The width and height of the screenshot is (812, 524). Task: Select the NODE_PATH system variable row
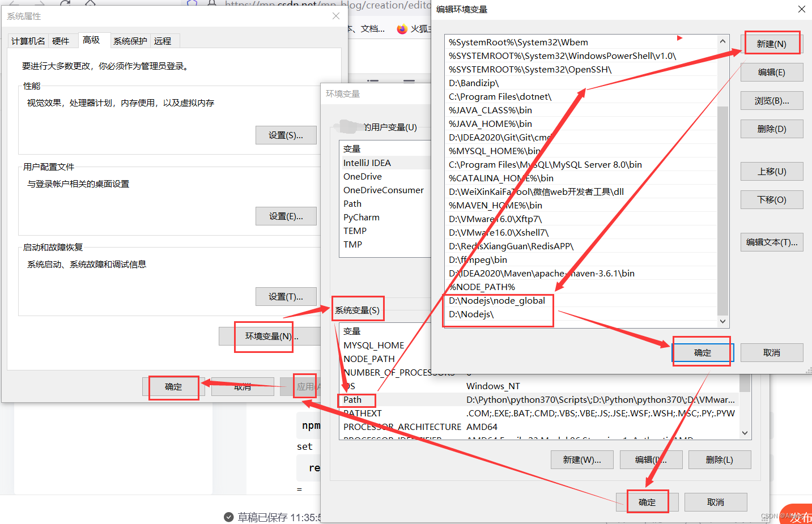tap(369, 359)
